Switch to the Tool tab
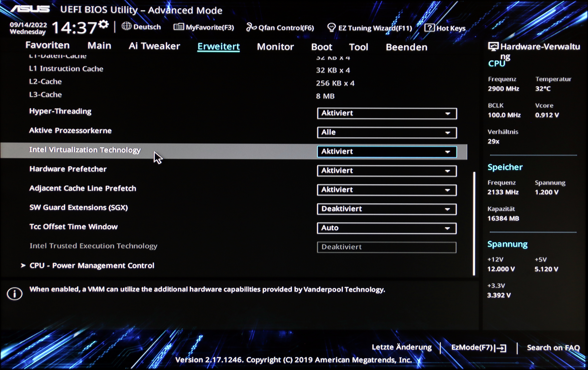Image resolution: width=588 pixels, height=370 pixels. pos(358,47)
